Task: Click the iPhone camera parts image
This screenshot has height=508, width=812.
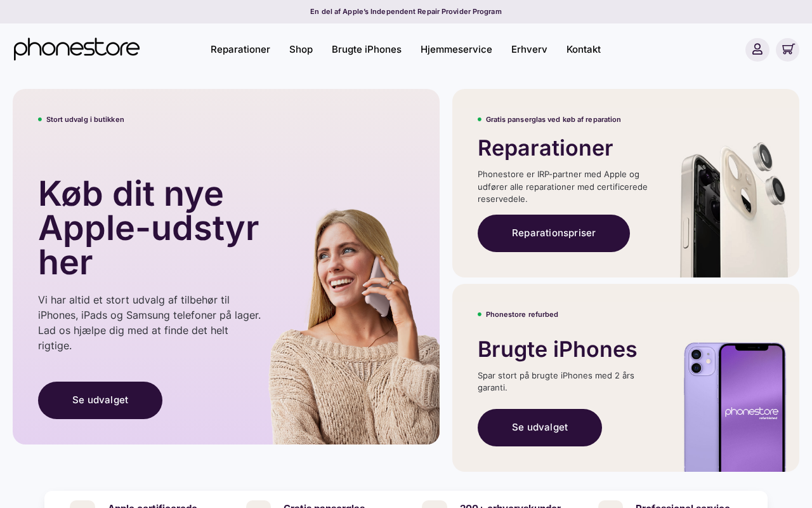Action: (734, 210)
